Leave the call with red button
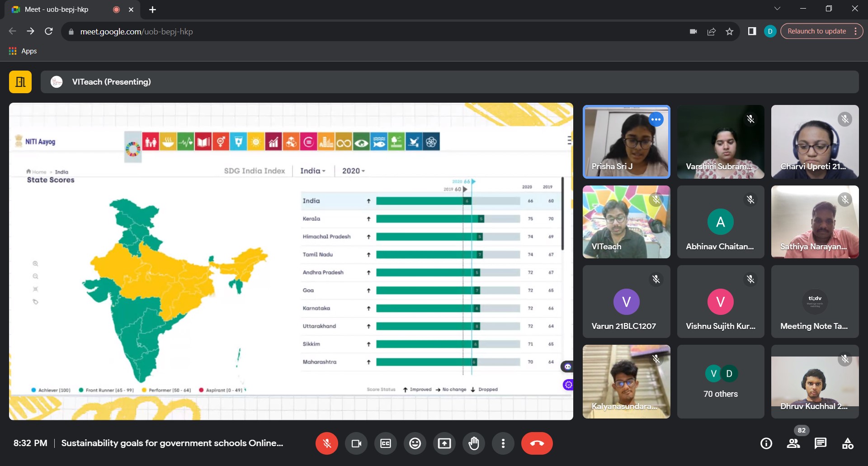868x466 pixels. (x=537, y=443)
